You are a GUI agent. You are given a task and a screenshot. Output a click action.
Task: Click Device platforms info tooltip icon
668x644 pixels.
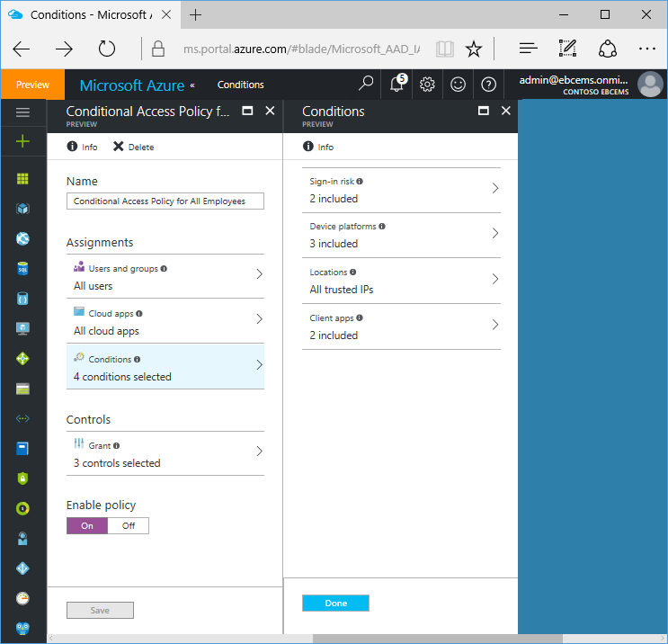pos(382,227)
